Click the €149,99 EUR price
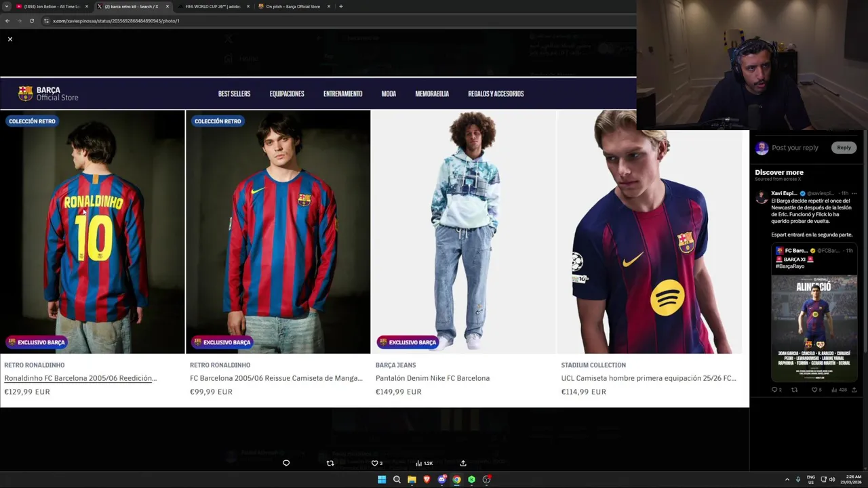Screen dimensions: 868x488 click(399, 392)
